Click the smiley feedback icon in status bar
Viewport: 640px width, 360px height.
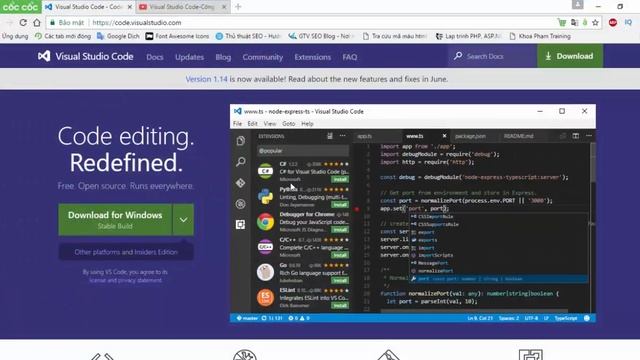(x=587, y=318)
